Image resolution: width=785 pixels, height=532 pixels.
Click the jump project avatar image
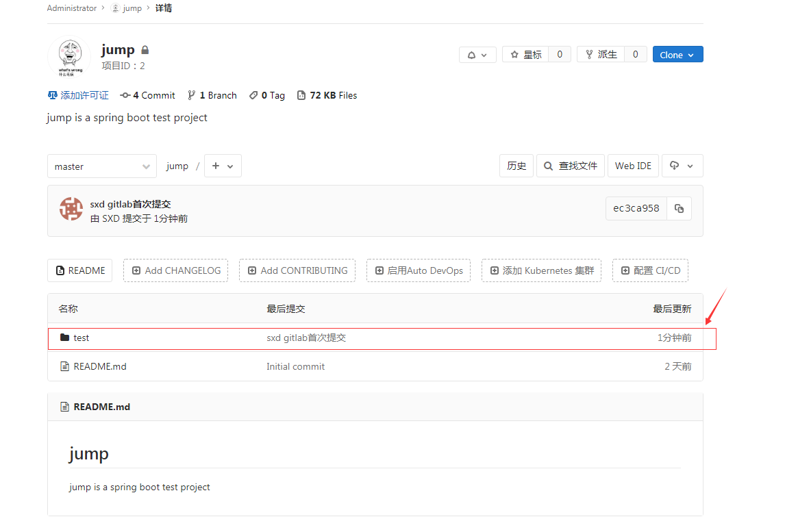[70, 56]
